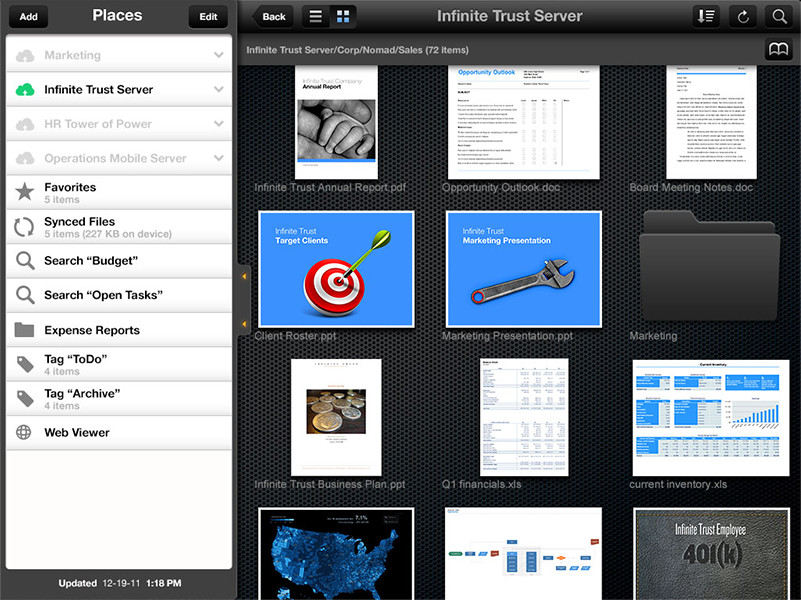Open search with the magnifier icon

[778, 17]
